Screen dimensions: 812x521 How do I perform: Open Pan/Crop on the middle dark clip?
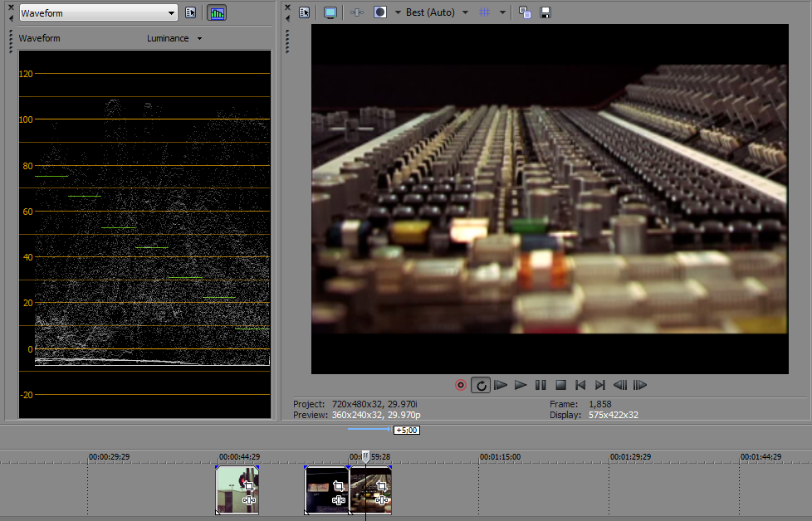pos(339,486)
